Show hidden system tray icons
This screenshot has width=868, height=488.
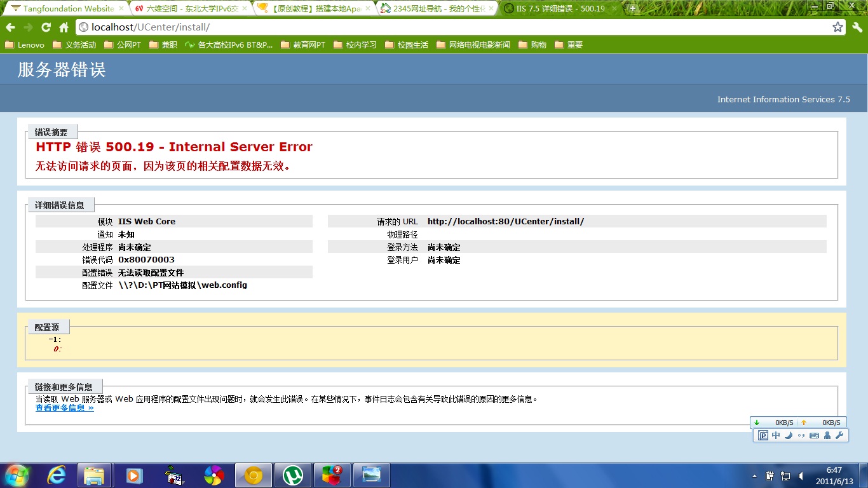point(754,476)
